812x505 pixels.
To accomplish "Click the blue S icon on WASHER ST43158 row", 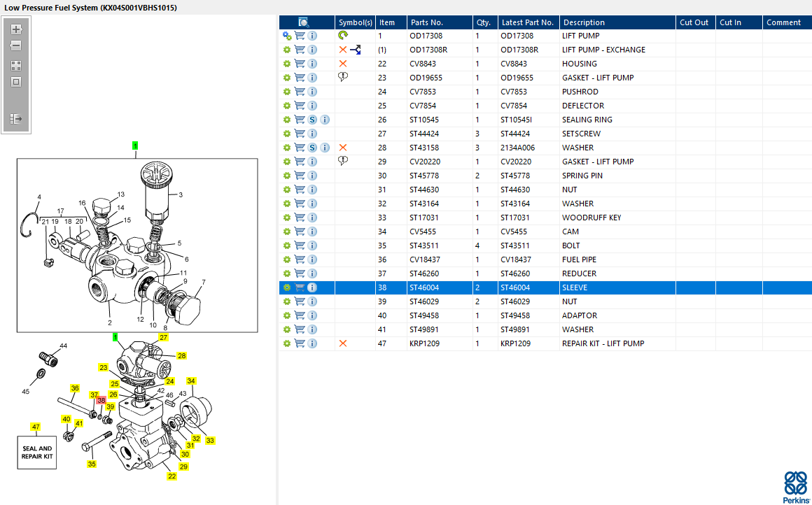I will (312, 148).
